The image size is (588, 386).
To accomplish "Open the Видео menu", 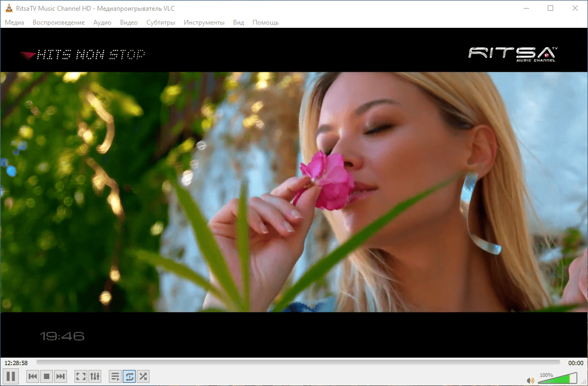I will click(x=129, y=22).
